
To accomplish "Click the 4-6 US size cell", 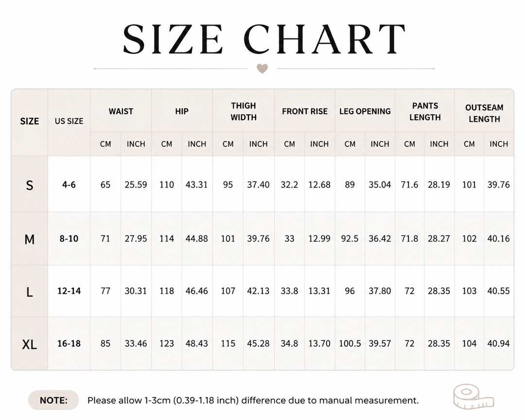I will pos(69,185).
